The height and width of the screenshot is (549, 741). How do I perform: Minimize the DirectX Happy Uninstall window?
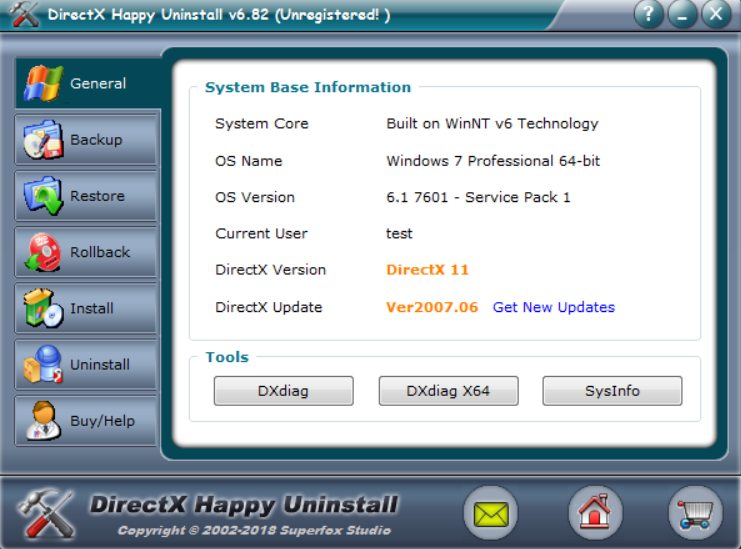pyautogui.click(x=682, y=14)
